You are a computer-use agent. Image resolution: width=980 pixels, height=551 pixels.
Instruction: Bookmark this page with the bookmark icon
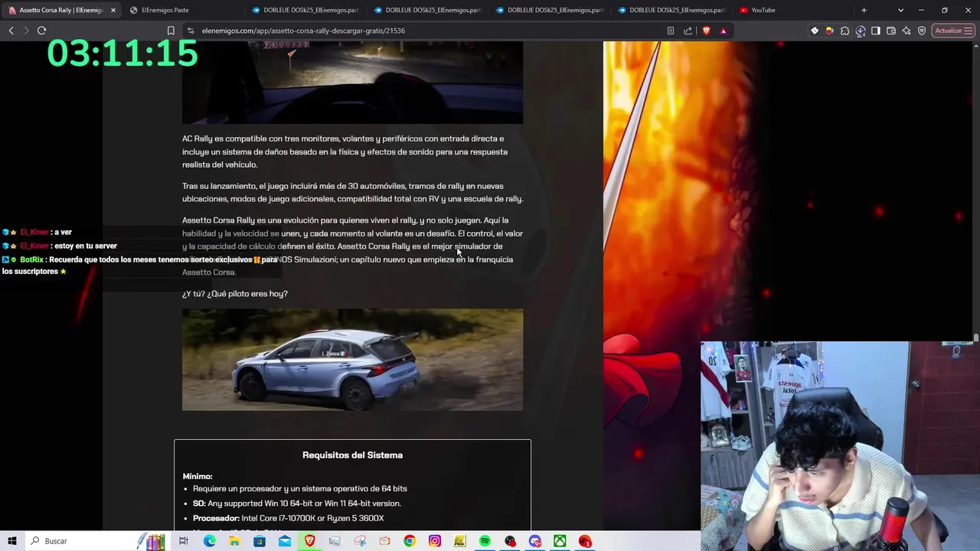(x=171, y=31)
